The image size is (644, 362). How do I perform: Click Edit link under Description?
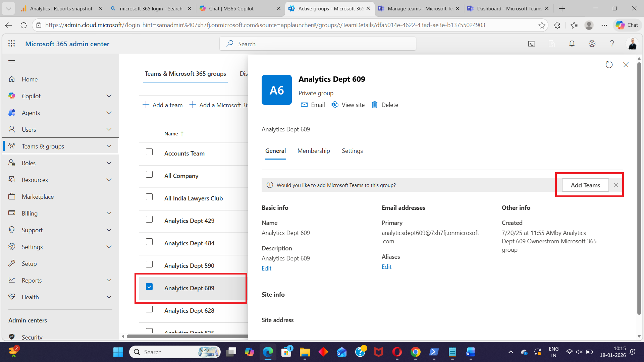point(267,268)
